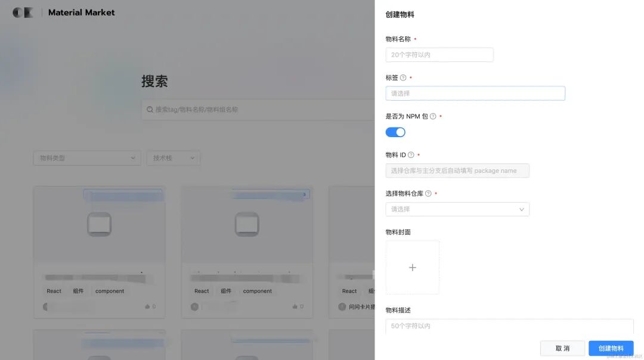644x360 pixels.
Task: Click the Material Market logo icon
Action: pos(23,13)
